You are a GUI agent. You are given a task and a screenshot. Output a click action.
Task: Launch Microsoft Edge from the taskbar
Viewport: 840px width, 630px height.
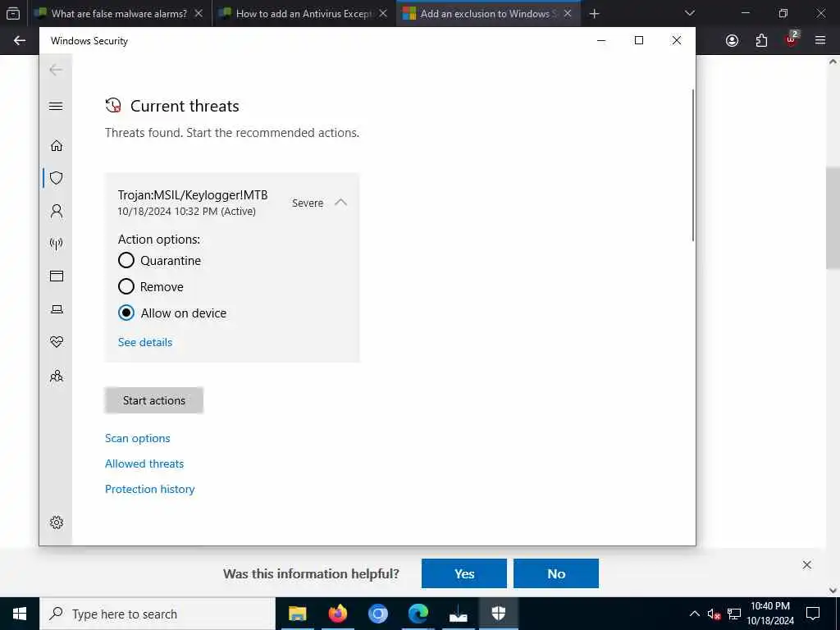pos(418,614)
